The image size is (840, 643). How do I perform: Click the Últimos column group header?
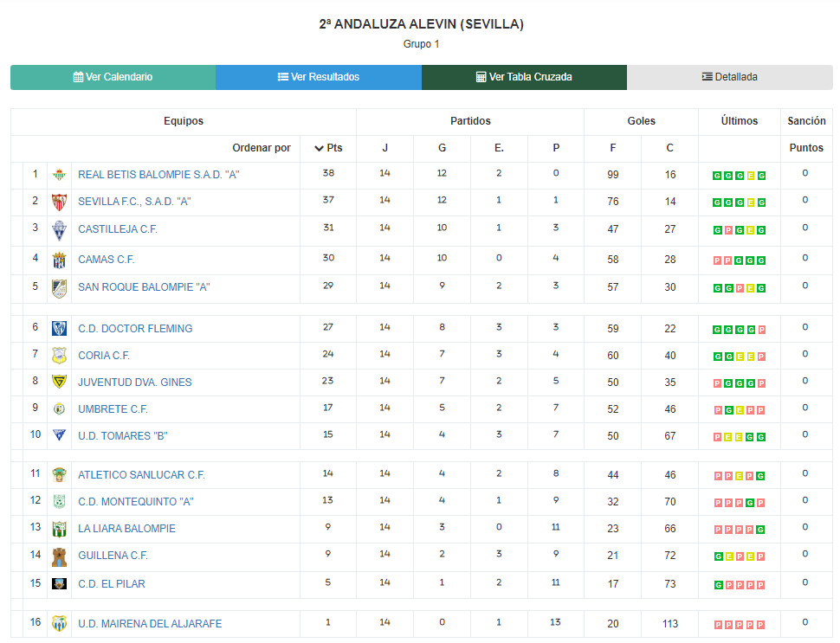tap(740, 121)
